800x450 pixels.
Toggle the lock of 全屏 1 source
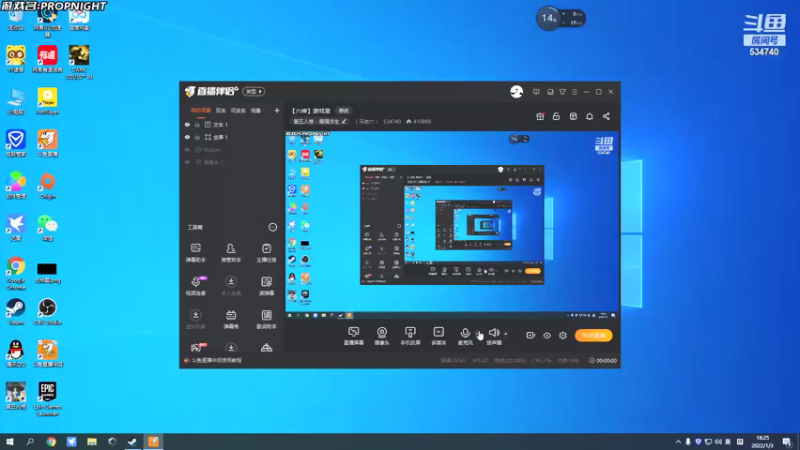tap(197, 137)
